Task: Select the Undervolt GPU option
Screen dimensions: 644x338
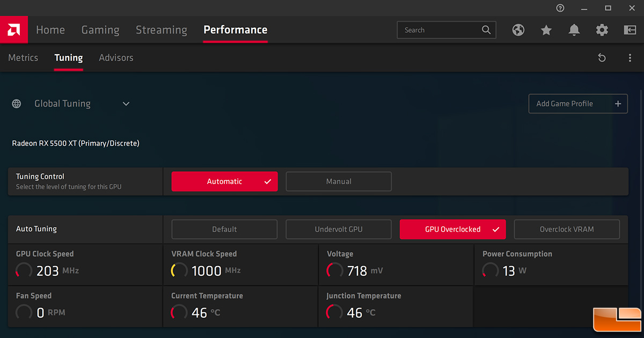Action: click(339, 229)
